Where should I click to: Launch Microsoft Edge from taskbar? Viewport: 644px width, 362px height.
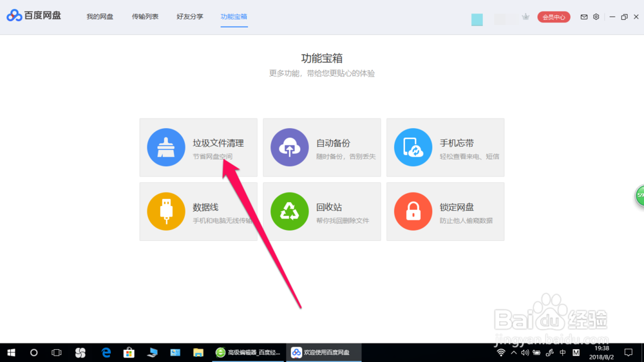(x=106, y=352)
